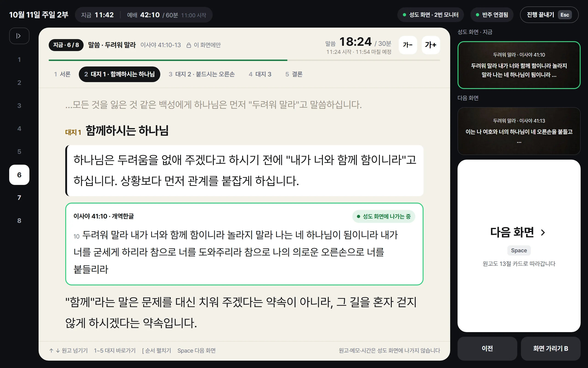
Task: Jump to order item 8 in sidebar
Action: 19,221
